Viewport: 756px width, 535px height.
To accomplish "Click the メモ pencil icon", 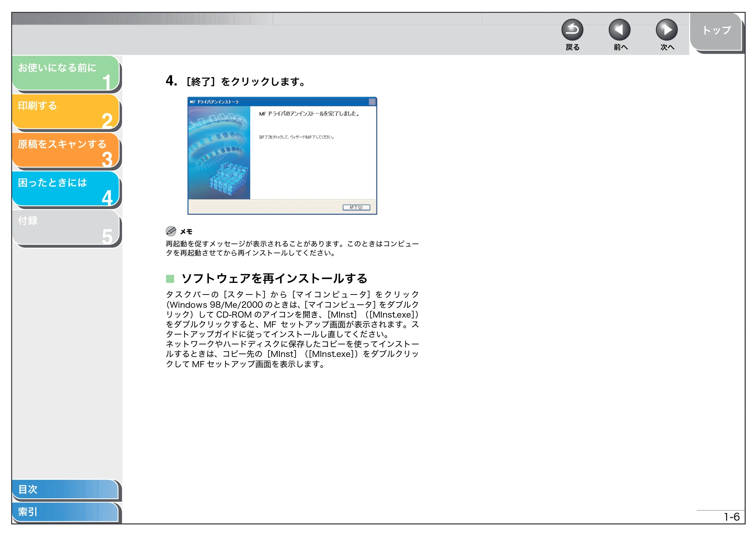I will click(171, 231).
